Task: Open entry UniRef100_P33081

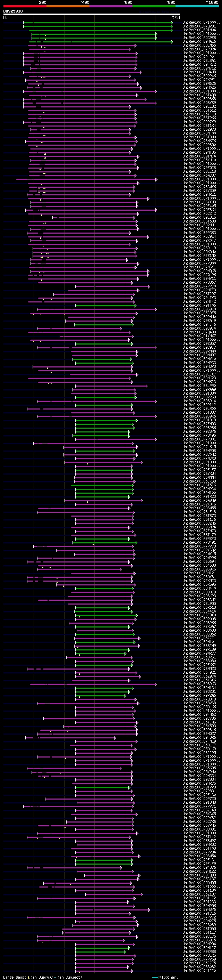Action: click(x=199, y=829)
